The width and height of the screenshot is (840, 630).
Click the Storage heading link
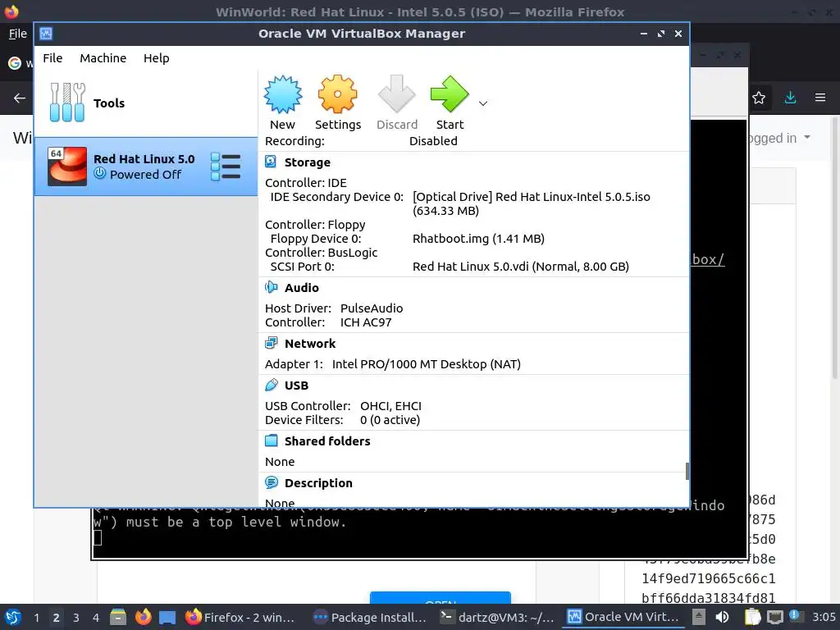307,162
